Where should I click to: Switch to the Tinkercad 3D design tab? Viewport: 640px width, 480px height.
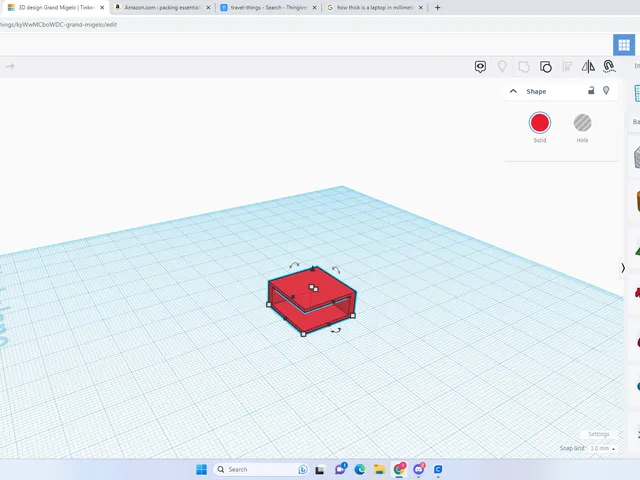pos(55,7)
